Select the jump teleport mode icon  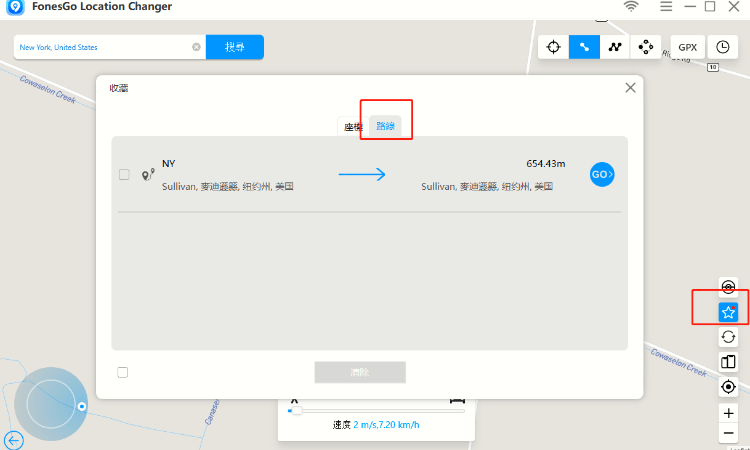point(645,47)
